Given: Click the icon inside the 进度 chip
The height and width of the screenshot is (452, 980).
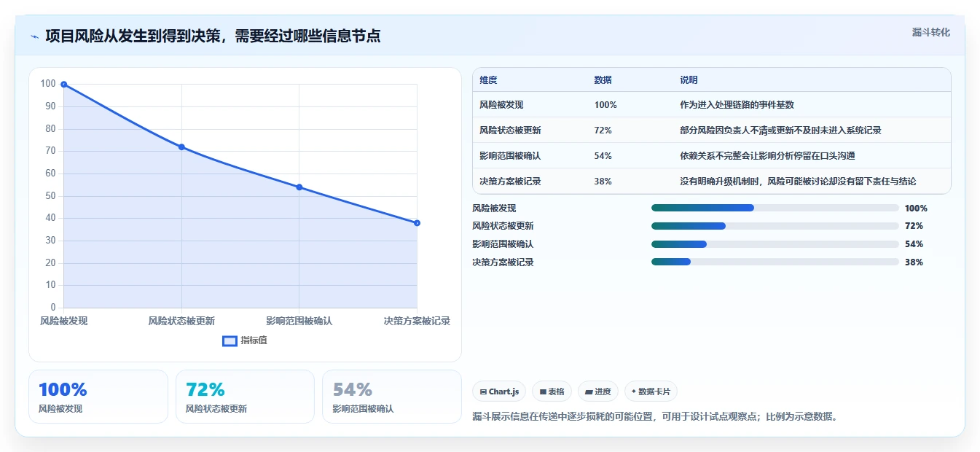Looking at the screenshot, I should (x=589, y=391).
